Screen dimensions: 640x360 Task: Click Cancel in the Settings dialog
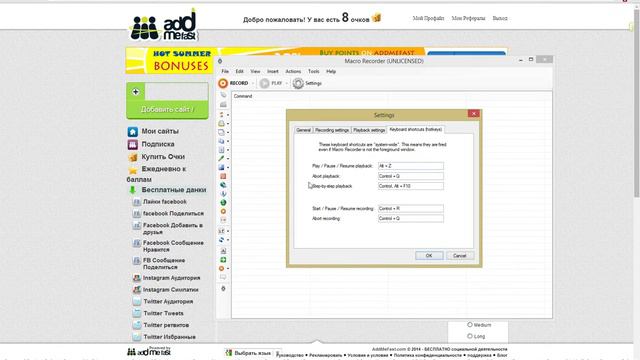pyautogui.click(x=460, y=256)
